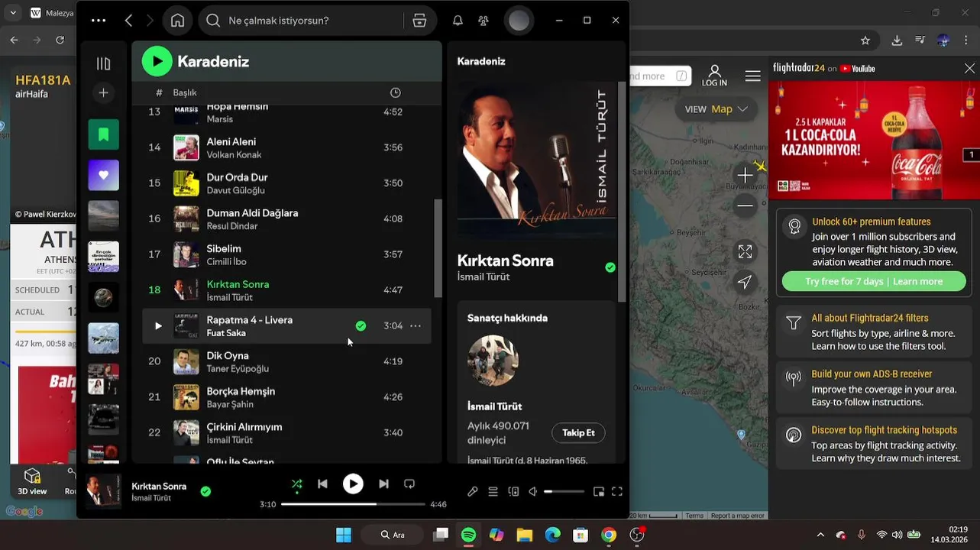Click LOG IN on Flightradar24
980x550 pixels.
click(x=714, y=76)
